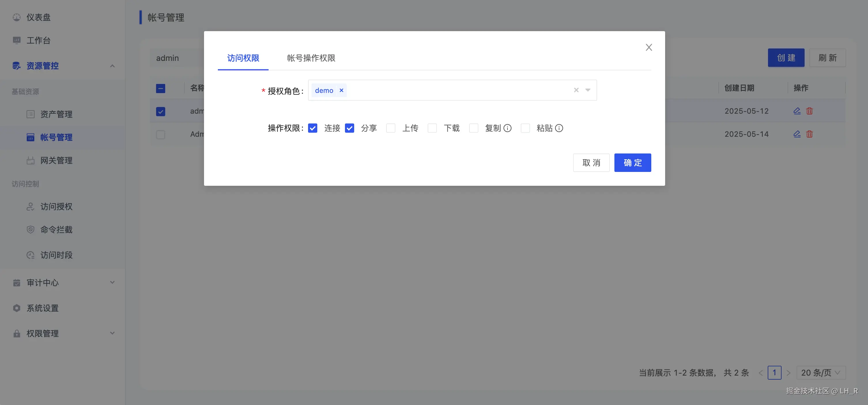The image size is (868, 405).
Task: Enable the 下载 permission checkbox
Action: click(x=432, y=128)
